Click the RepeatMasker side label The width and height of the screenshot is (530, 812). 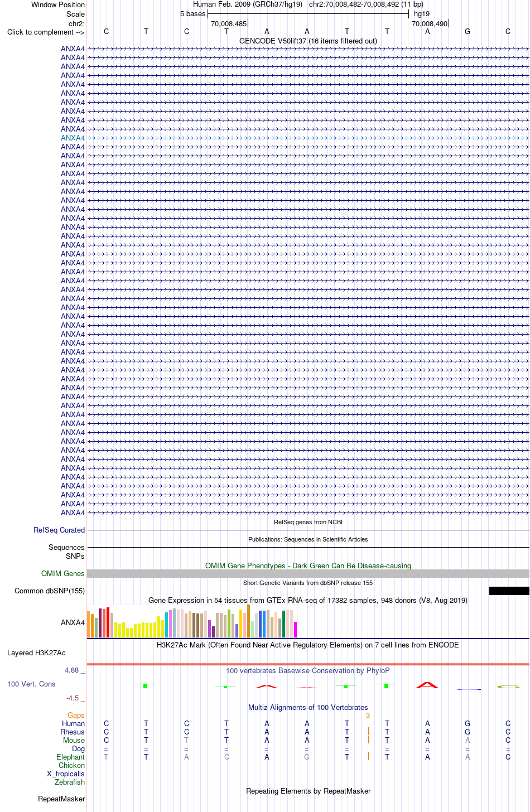[x=61, y=799]
